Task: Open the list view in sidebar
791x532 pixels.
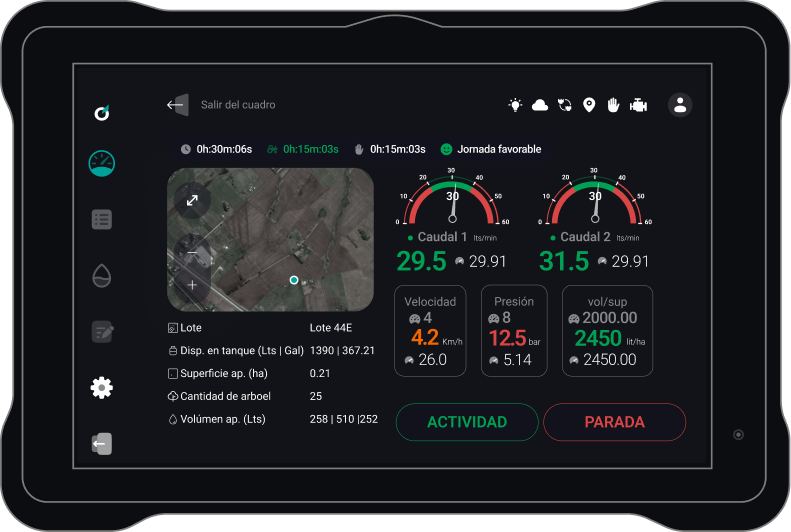Action: coord(101,219)
